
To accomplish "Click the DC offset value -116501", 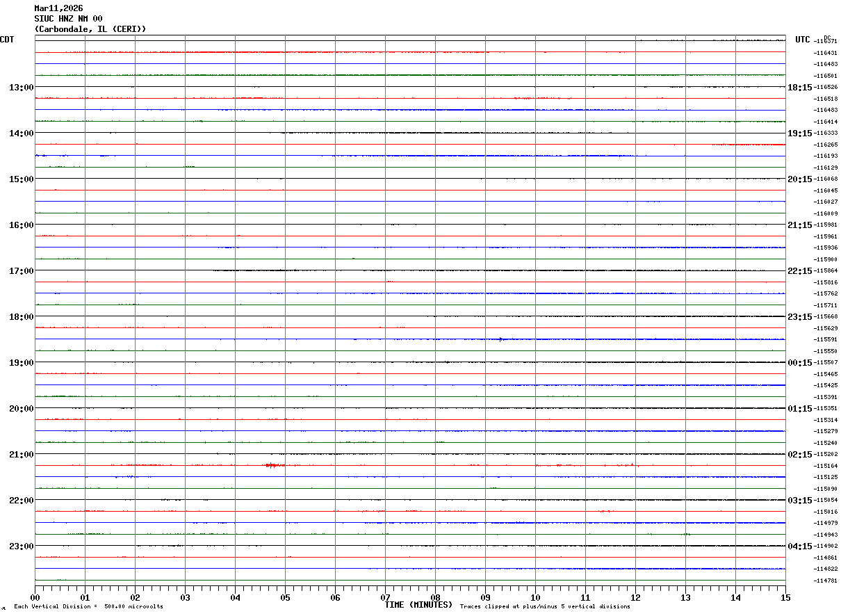I will pyautogui.click(x=825, y=76).
